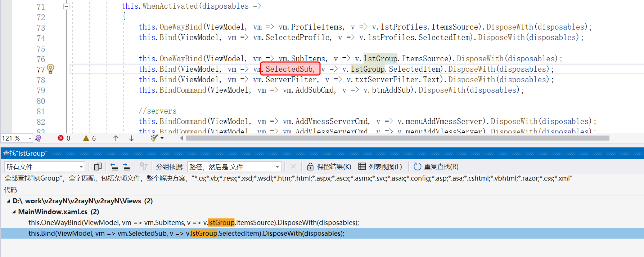Click the Repeat Find (重复查找) button
Viewport: 644px width, 257px height.
point(436,167)
